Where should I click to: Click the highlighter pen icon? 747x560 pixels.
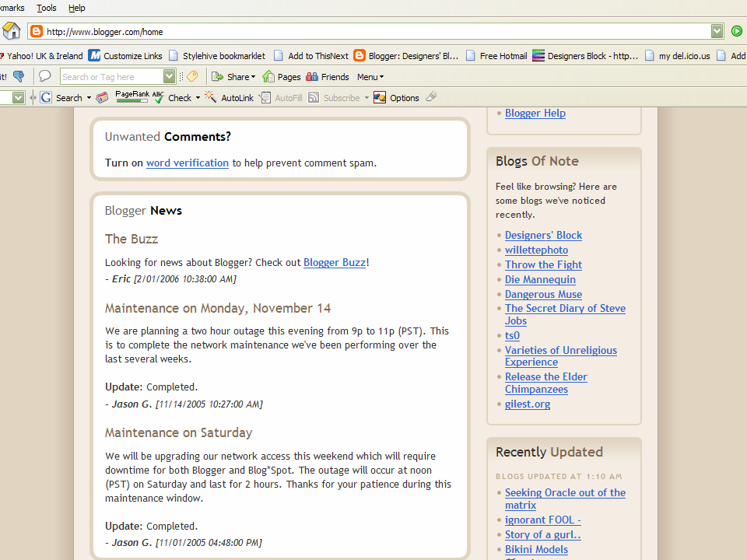click(431, 96)
